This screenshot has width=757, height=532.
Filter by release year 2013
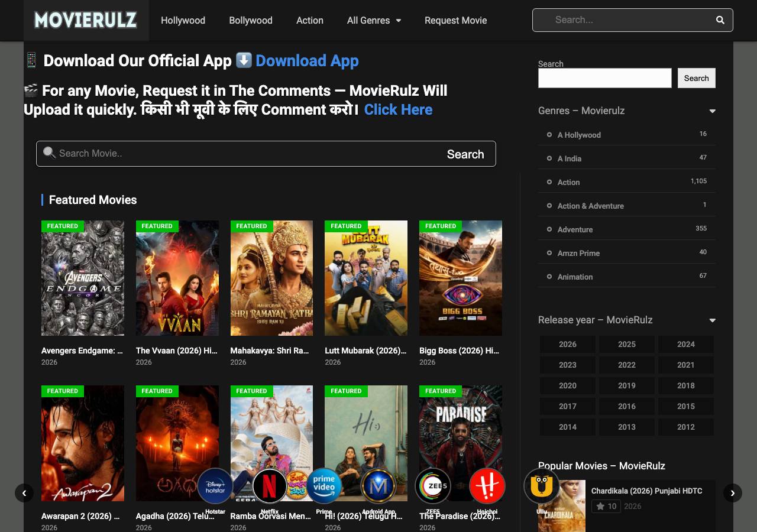pyautogui.click(x=627, y=427)
